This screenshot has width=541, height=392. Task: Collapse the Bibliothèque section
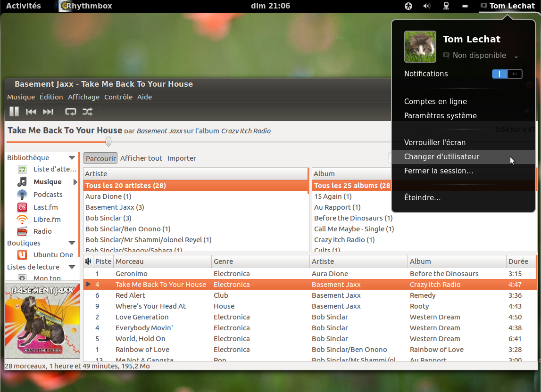coord(72,157)
